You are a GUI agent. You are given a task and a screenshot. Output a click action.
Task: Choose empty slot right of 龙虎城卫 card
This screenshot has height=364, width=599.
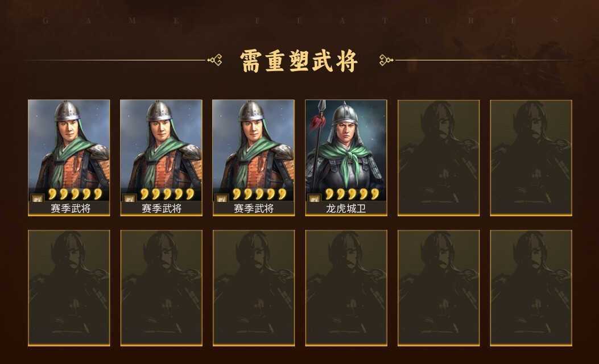click(x=439, y=158)
